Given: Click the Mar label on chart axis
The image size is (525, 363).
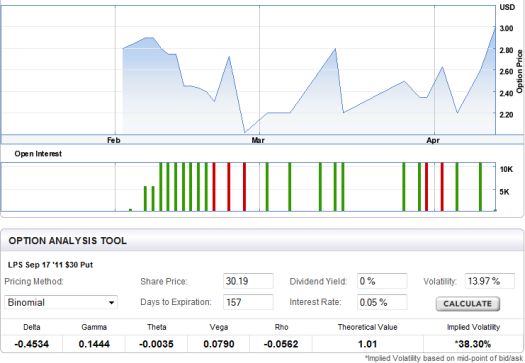Looking at the screenshot, I should pos(258,140).
